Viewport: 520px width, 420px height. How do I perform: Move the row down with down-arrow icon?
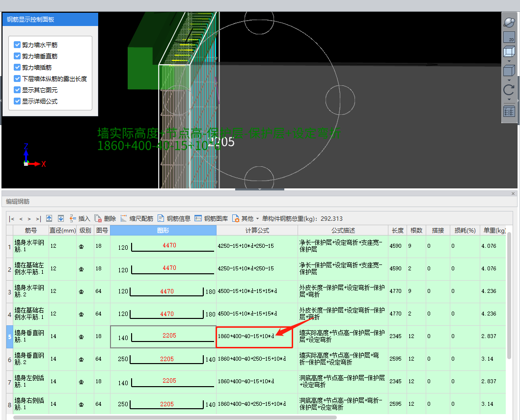coord(61,218)
